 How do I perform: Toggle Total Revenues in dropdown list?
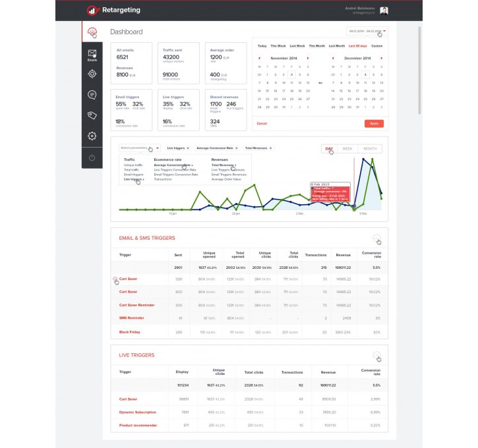coord(224,165)
